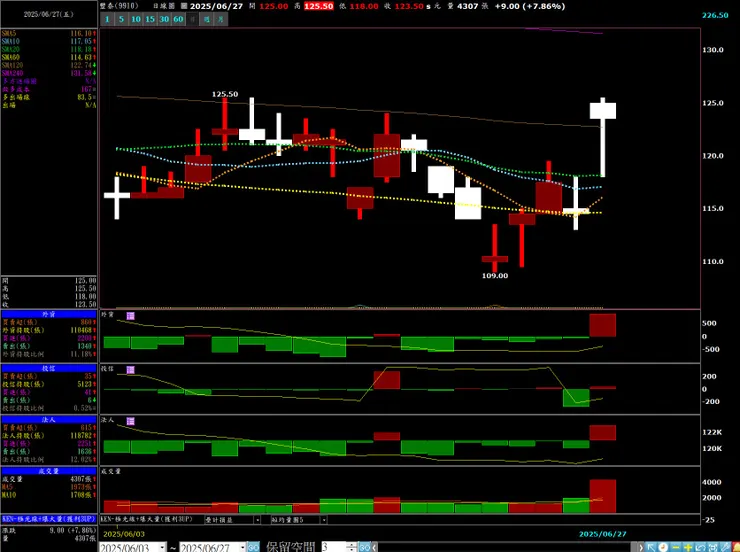Click the 投信 blue panel header
Image resolution: width=740 pixels, height=552 pixels.
point(49,368)
